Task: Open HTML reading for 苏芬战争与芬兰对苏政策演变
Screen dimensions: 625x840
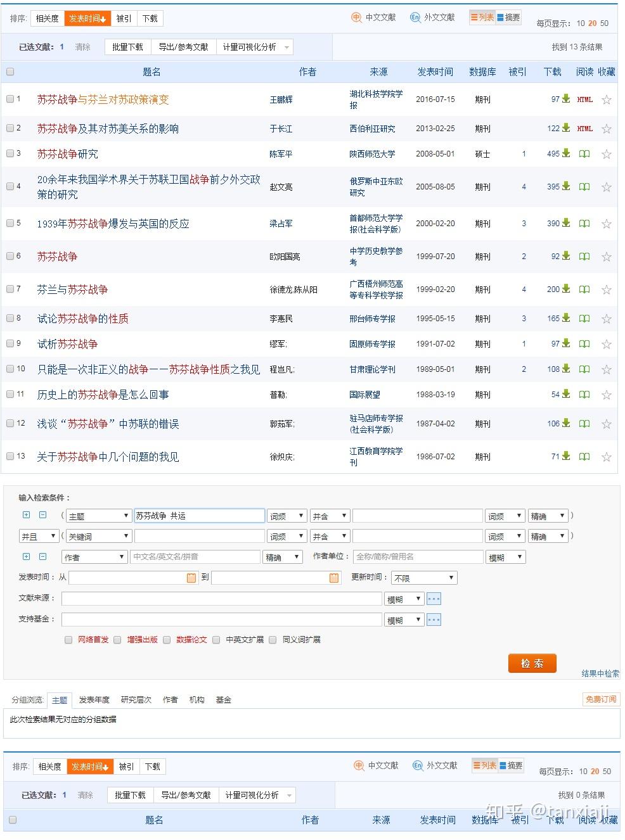Action: pos(584,99)
